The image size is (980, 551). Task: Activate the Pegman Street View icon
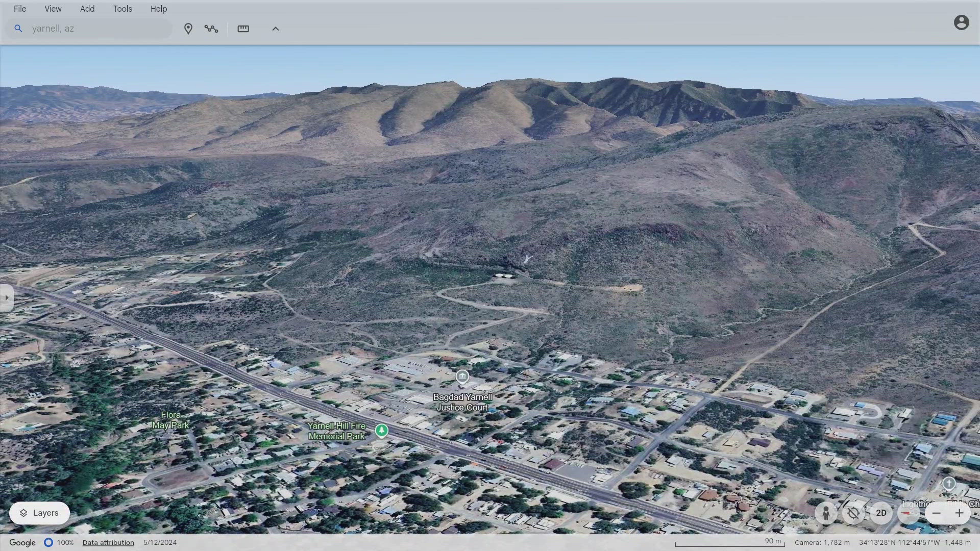[826, 513]
